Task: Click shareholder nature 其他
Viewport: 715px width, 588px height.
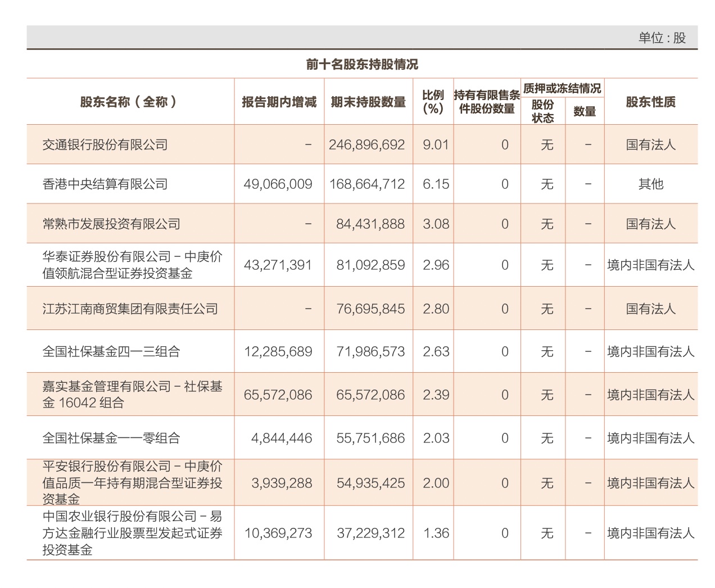Action: 651,184
